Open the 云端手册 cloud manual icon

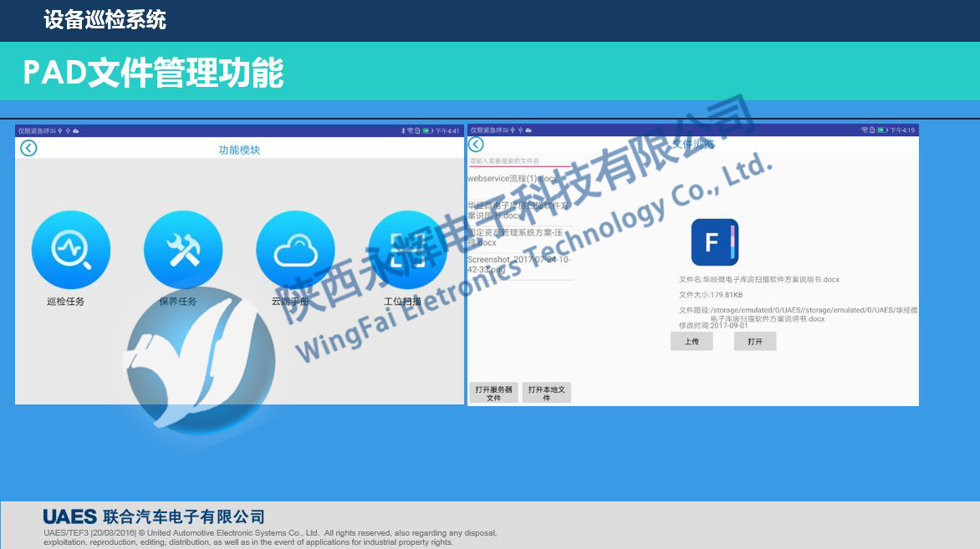point(294,250)
